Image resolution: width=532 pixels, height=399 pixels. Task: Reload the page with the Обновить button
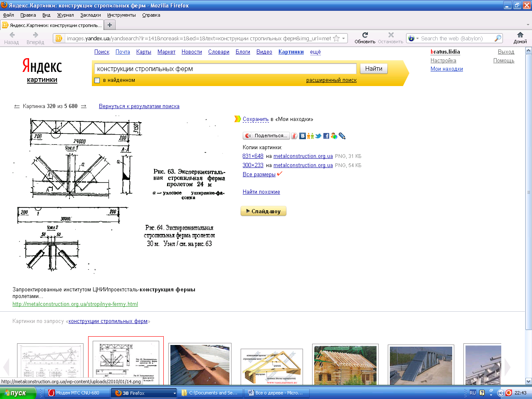[x=365, y=38]
